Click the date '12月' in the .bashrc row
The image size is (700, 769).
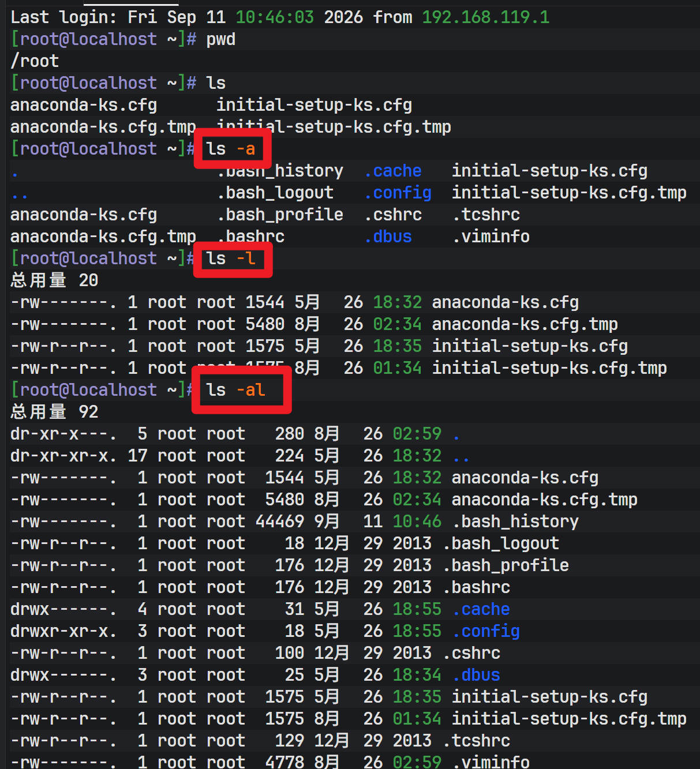tap(332, 587)
